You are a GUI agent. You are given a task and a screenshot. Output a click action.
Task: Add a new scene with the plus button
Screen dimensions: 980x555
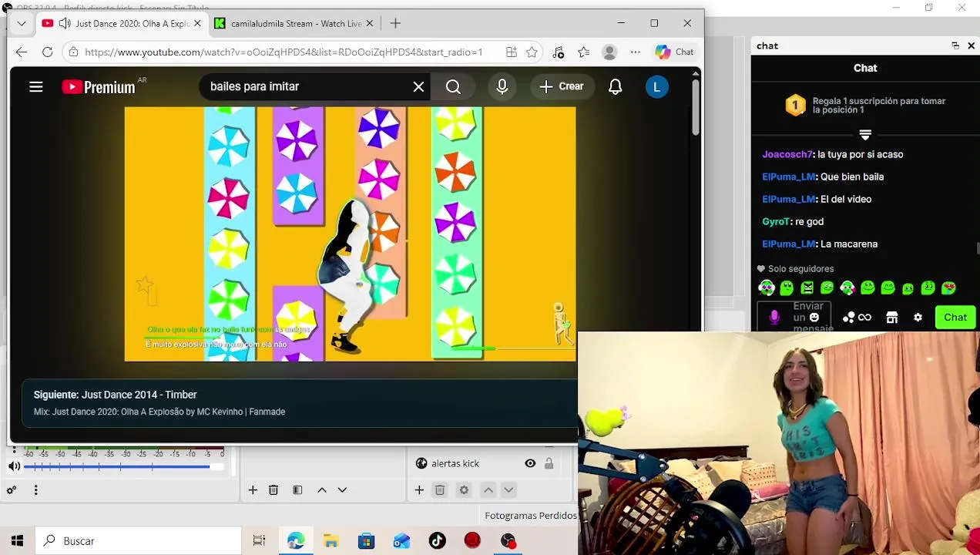click(x=253, y=490)
